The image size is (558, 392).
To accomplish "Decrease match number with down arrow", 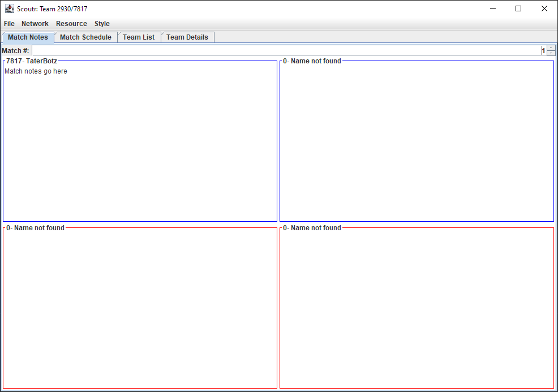I will [x=551, y=53].
